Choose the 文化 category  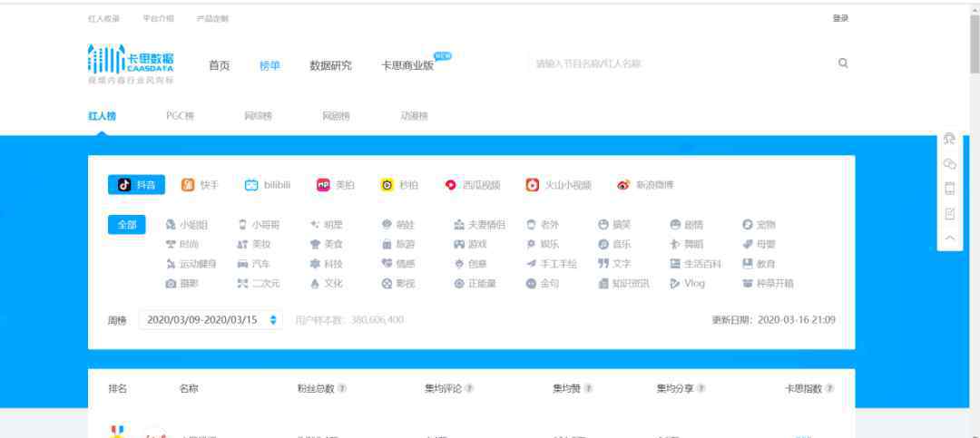[x=327, y=284]
